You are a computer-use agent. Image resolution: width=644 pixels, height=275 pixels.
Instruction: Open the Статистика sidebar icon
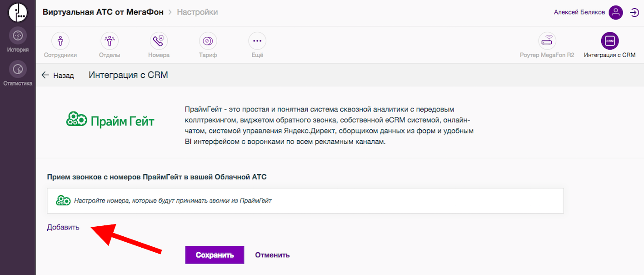point(18,69)
